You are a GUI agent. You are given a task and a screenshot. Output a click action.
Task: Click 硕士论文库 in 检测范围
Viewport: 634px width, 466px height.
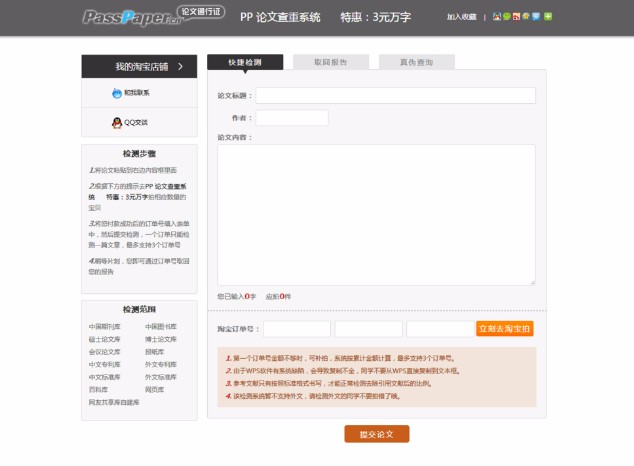pos(105,339)
